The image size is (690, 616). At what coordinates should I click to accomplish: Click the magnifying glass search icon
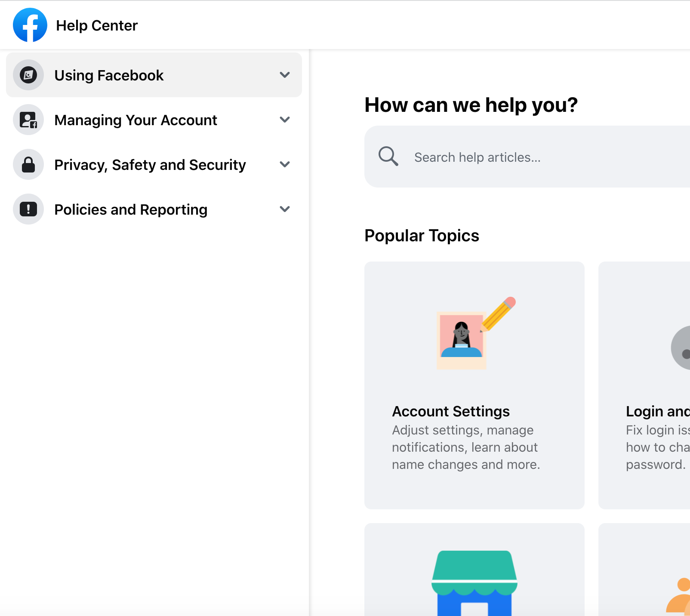tap(388, 157)
